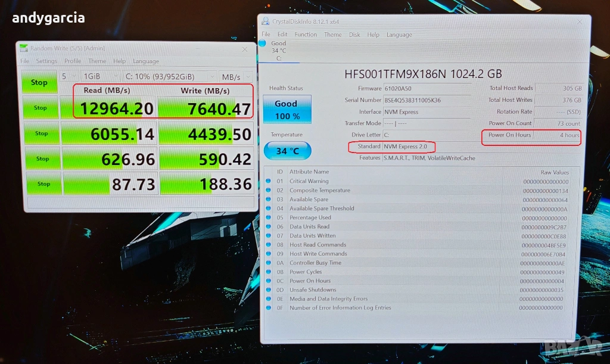Open File menu in CrystalDiskMark window
The width and height of the screenshot is (610, 364).
point(24,61)
